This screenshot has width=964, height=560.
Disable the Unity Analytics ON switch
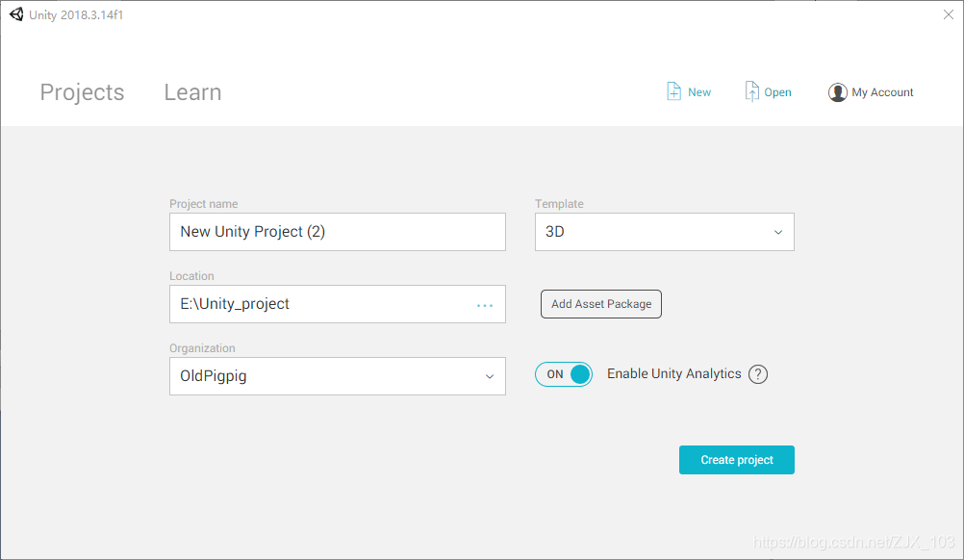pos(564,374)
